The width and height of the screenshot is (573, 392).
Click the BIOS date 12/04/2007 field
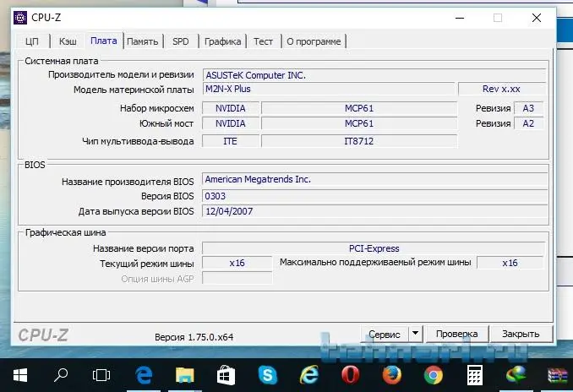coord(374,211)
